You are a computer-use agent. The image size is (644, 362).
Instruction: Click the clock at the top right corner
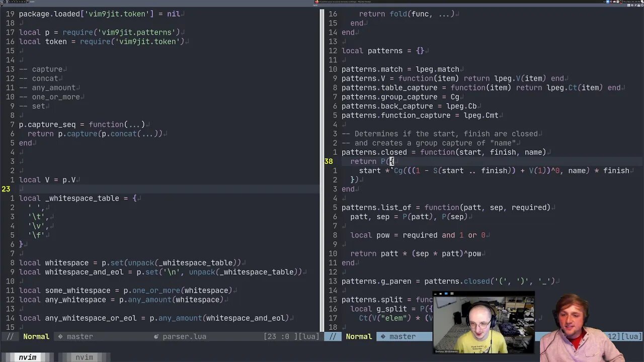630,2
